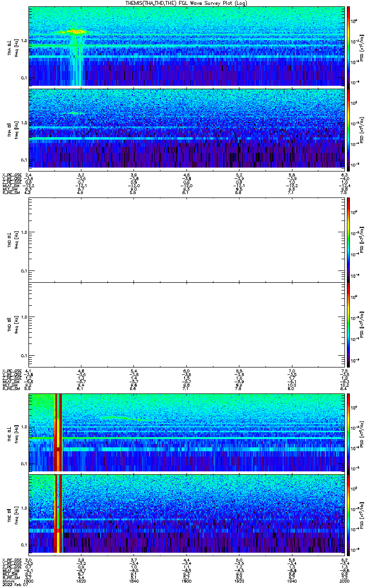Click the 'THD B∥ freq [Hz]' axis label
Screen dimensions: 368x588
coord(13,324)
